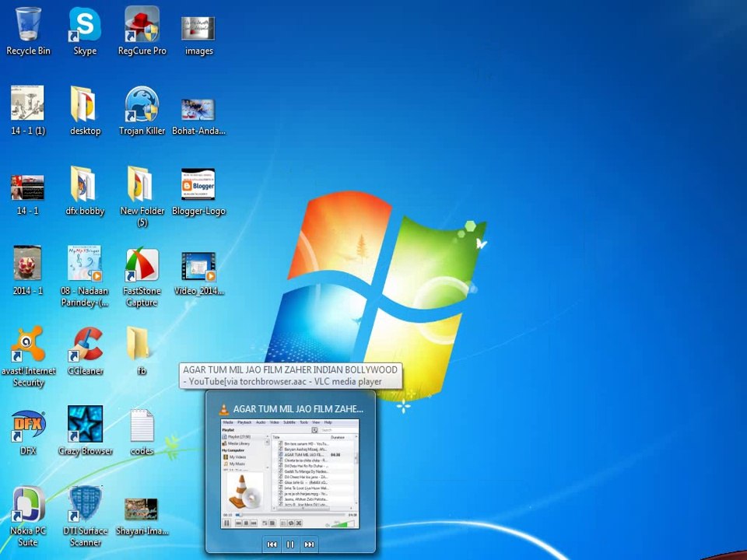The image size is (747, 560).
Task: Click the VLC cone icon in the preview title
Action: tap(223, 409)
